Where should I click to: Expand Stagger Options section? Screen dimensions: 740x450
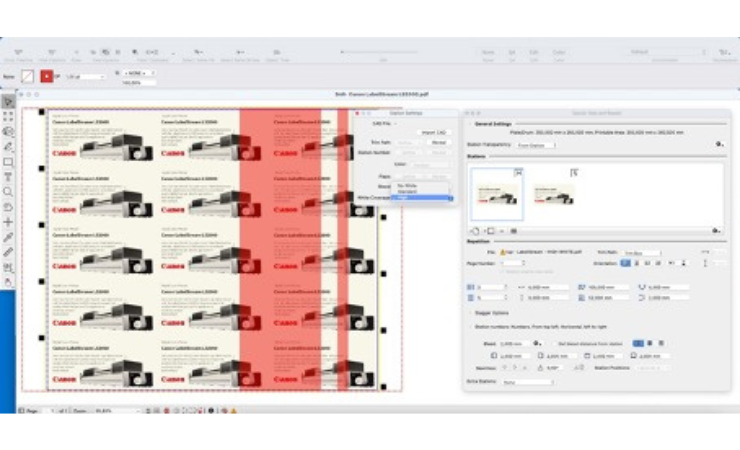(x=470, y=313)
